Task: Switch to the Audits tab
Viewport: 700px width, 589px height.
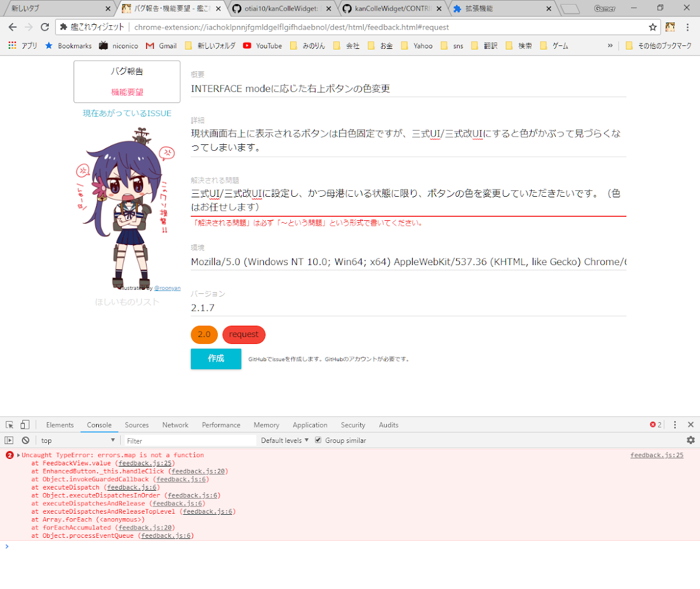Action: (x=389, y=425)
